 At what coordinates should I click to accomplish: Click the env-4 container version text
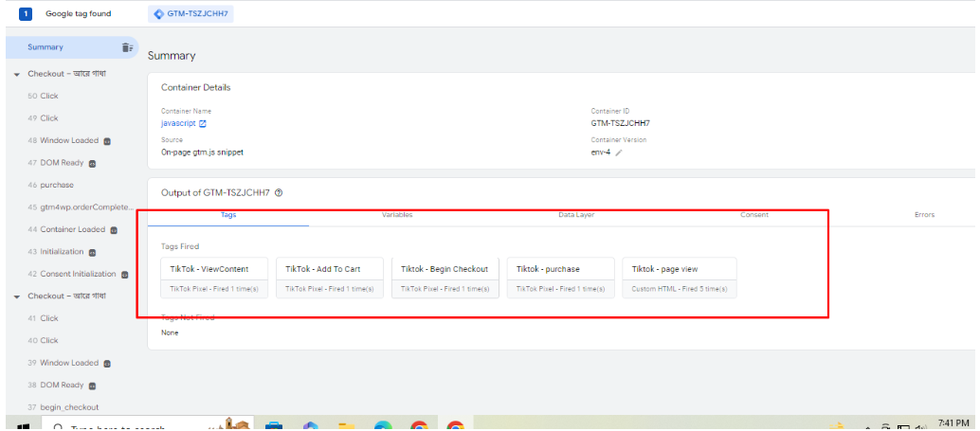coord(601,153)
